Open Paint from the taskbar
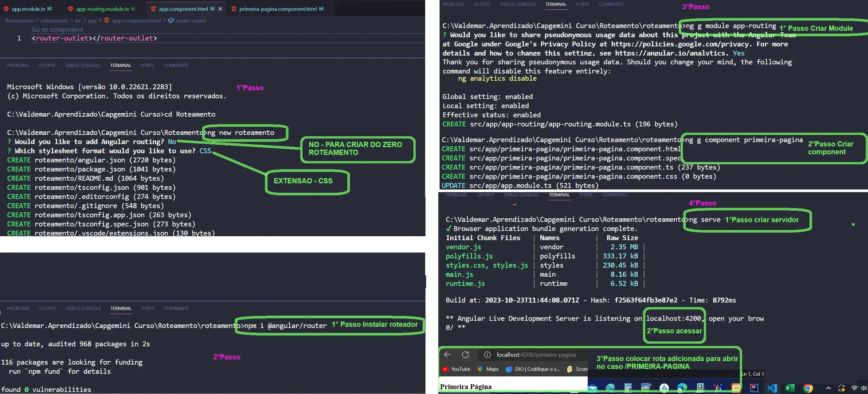The image size is (868, 394). pyautogui.click(x=610, y=388)
